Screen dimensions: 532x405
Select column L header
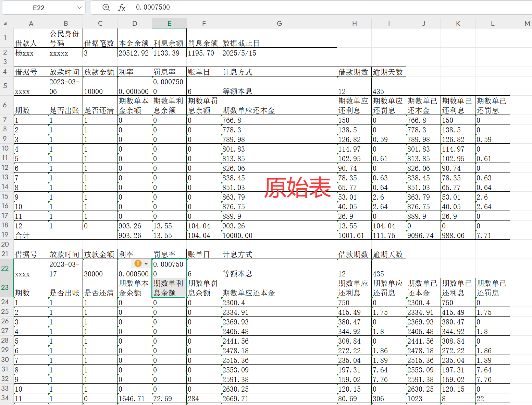492,23
